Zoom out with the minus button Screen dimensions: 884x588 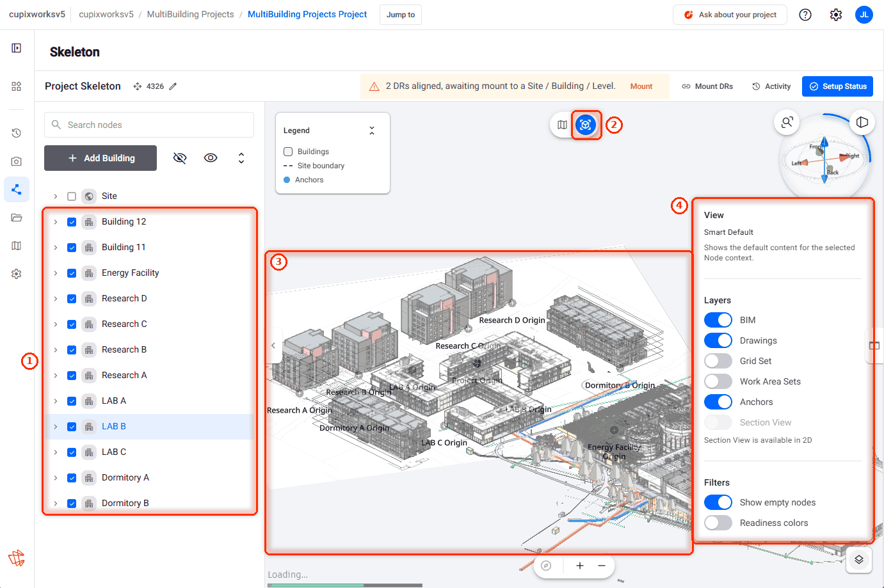602,566
